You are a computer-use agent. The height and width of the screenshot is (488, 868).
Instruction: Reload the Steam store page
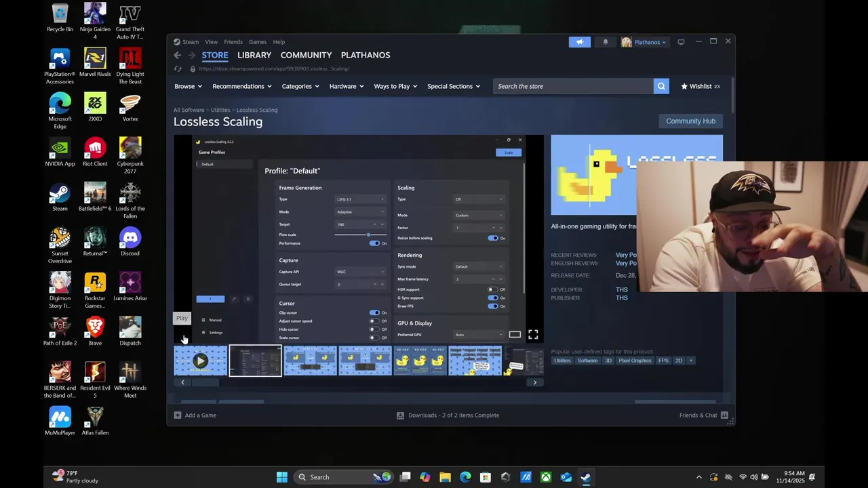click(178, 68)
